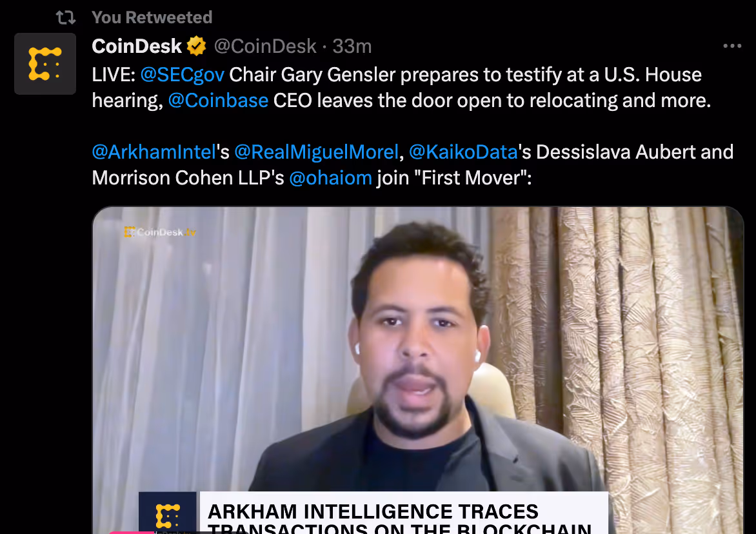Open the three-dot more options menu

732,46
